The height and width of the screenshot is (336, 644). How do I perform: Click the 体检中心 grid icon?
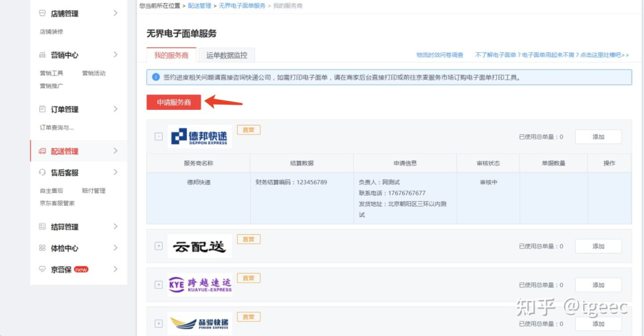(x=43, y=248)
